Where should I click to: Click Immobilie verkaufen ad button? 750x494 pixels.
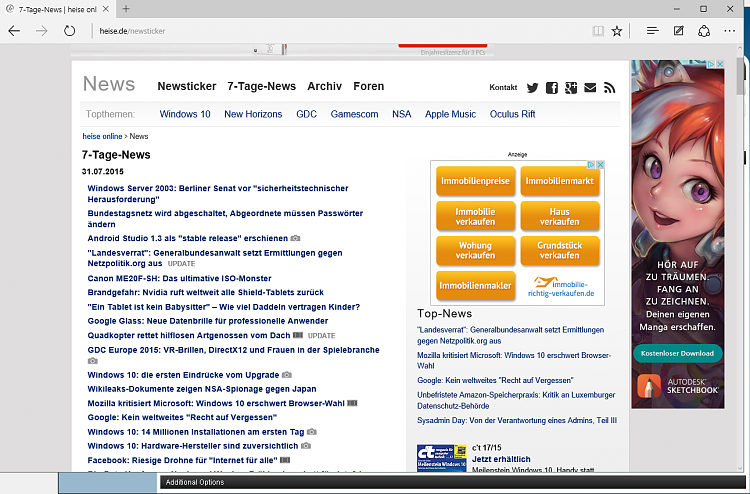click(475, 216)
